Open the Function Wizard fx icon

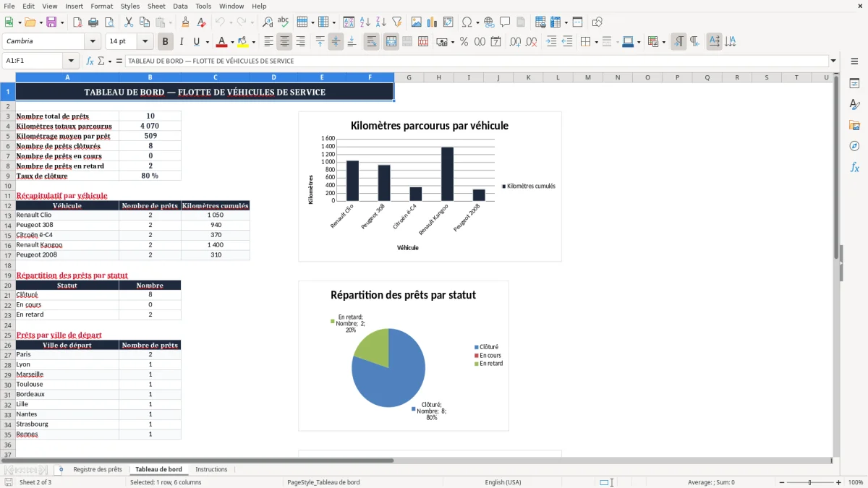90,61
